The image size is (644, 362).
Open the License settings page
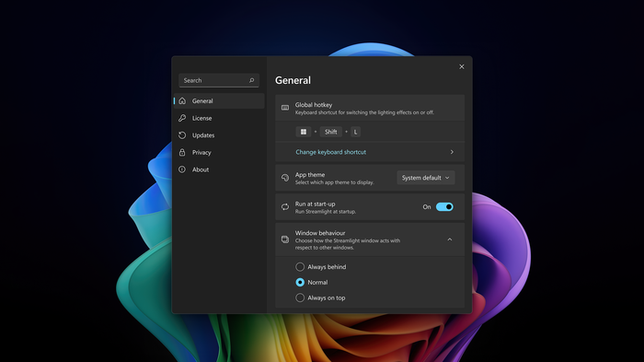[219, 118]
